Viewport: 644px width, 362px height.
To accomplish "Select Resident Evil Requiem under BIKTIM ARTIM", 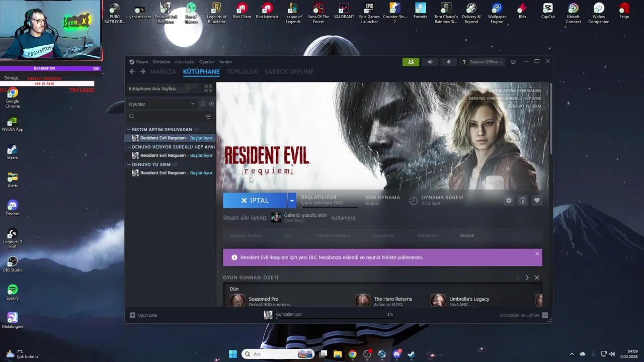I will [171, 138].
